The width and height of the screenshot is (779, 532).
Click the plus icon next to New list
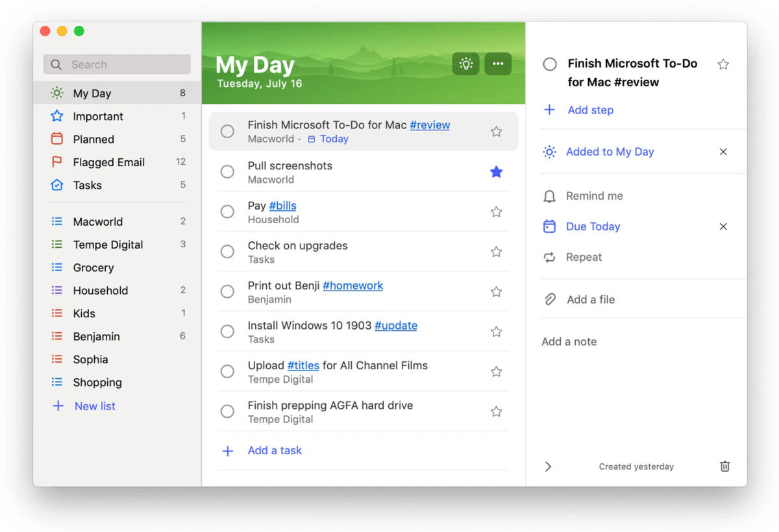click(x=58, y=405)
